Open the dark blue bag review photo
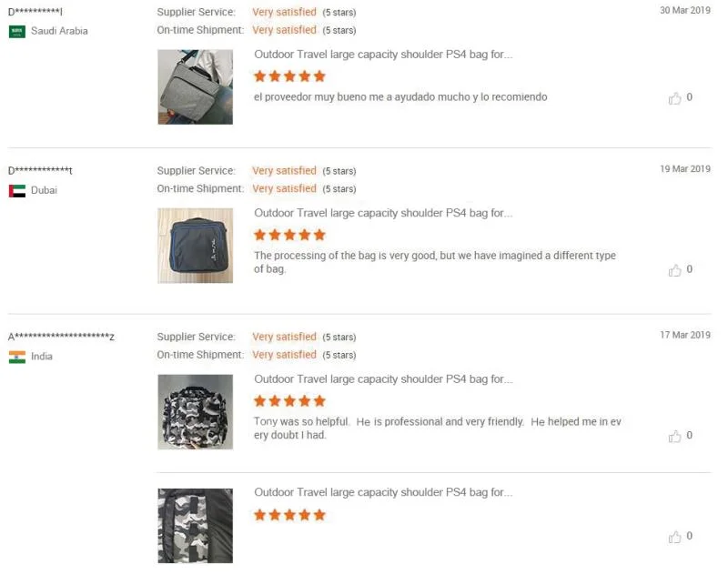This screenshot has width=728, height=575. pos(195,246)
